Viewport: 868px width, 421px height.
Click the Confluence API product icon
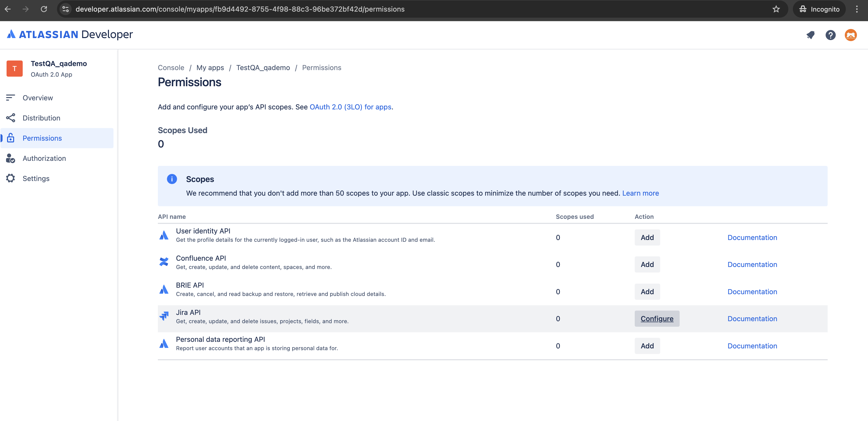164,262
